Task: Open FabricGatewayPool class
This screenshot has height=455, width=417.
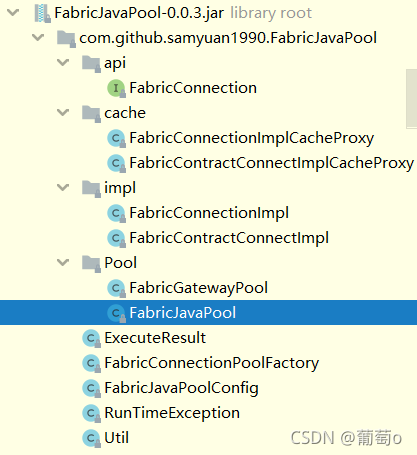Action: [198, 289]
